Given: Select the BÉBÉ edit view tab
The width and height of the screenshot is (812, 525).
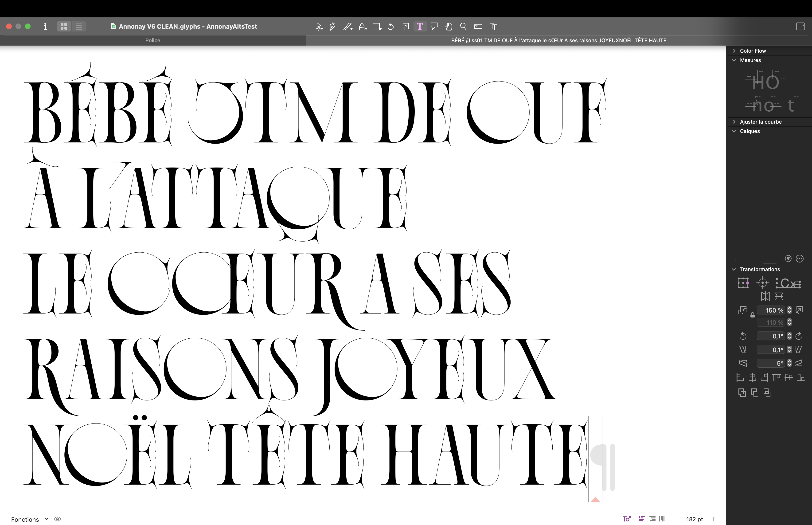Looking at the screenshot, I should click(x=558, y=41).
